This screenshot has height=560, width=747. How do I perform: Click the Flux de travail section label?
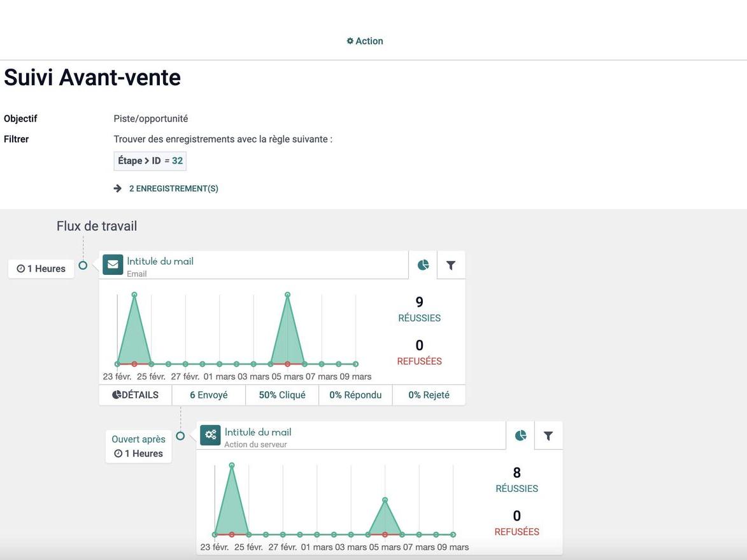point(96,225)
